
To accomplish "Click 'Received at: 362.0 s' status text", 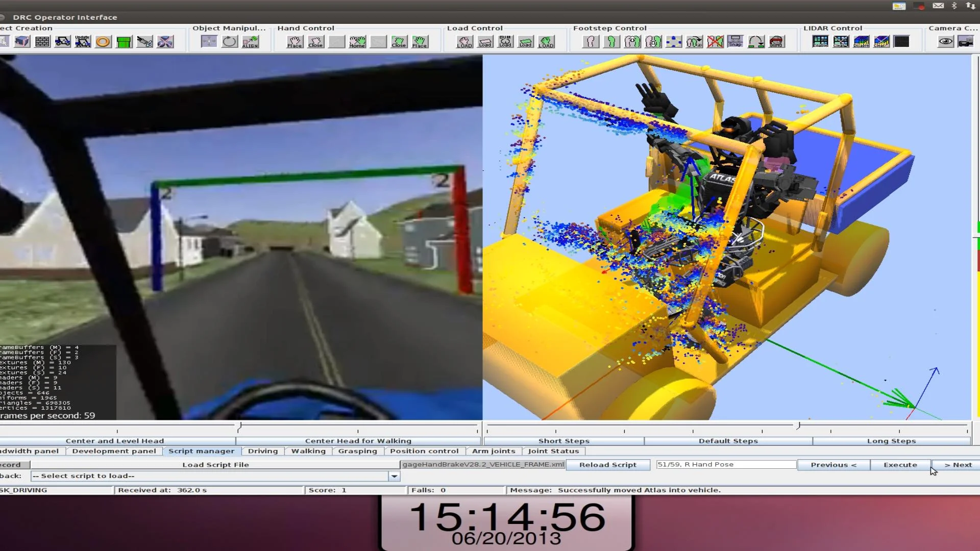I will tap(162, 490).
